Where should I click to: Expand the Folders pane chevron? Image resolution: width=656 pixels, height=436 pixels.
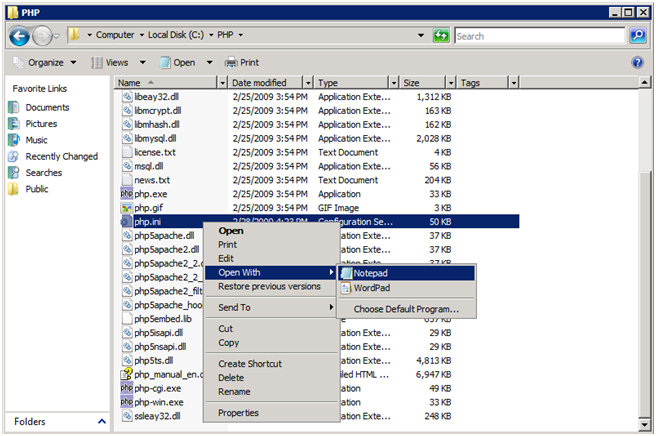[x=102, y=421]
